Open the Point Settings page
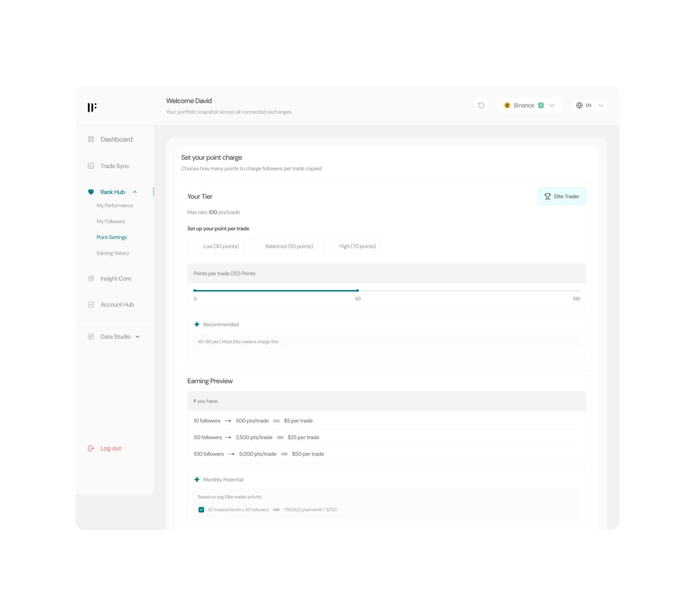695x616 pixels. [112, 237]
